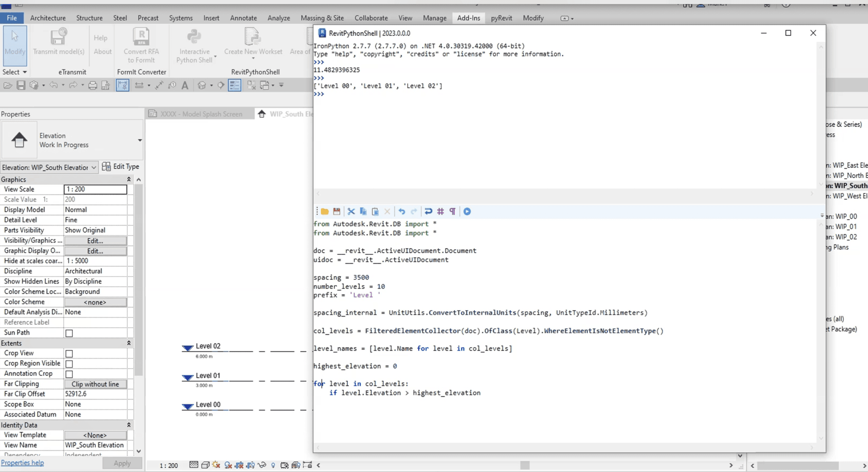Open script file using folder icon
Screen dimensions: 868x472
click(325, 211)
